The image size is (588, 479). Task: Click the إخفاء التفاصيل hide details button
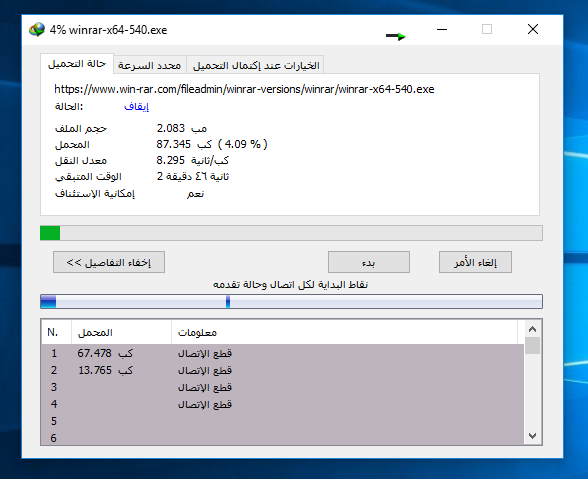point(109,262)
